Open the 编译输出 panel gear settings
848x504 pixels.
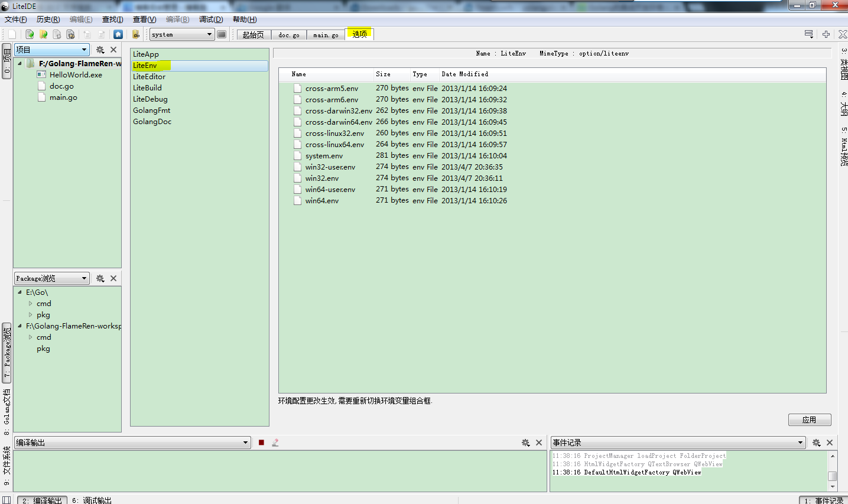[526, 443]
